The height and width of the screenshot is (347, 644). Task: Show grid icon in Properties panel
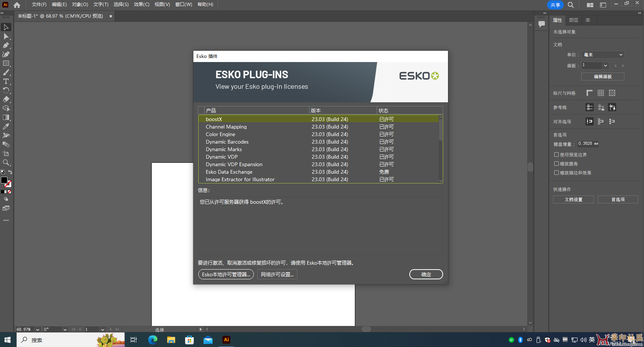pos(601,93)
